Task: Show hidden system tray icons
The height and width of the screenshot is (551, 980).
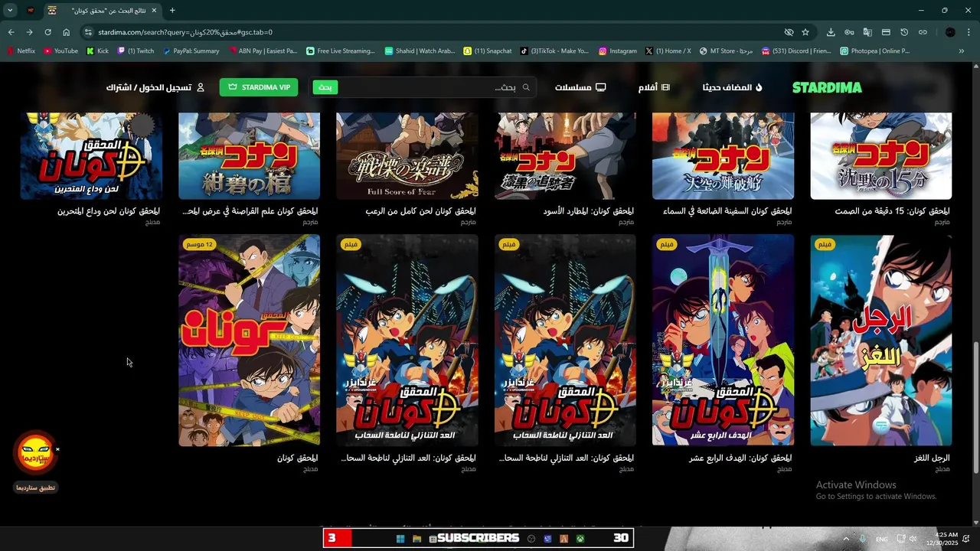Action: [846, 539]
